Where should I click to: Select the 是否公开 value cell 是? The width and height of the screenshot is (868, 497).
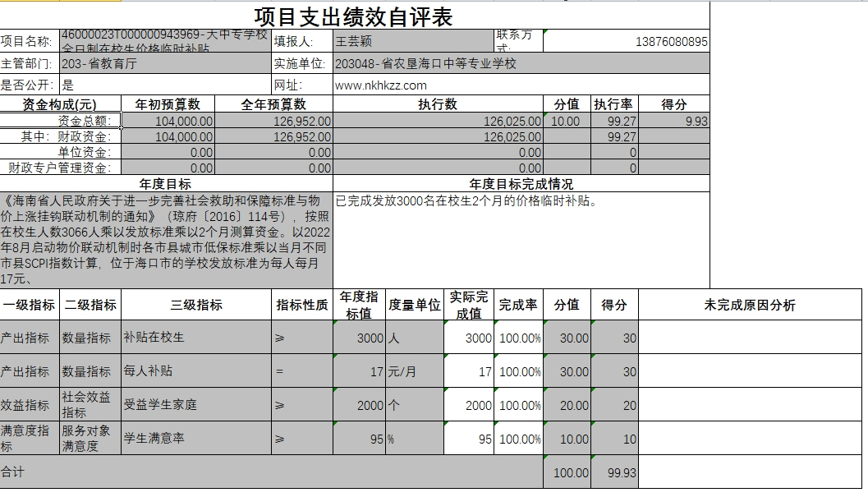pos(166,85)
